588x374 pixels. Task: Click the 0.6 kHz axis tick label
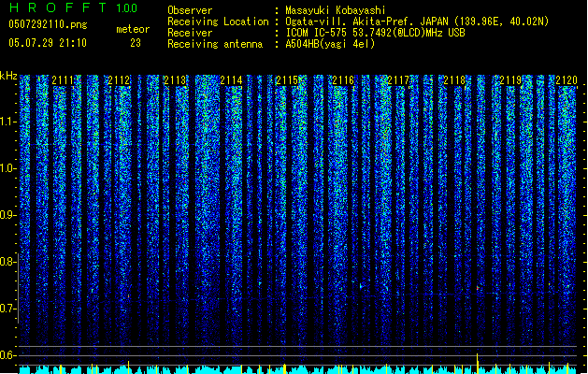click(x=8, y=355)
